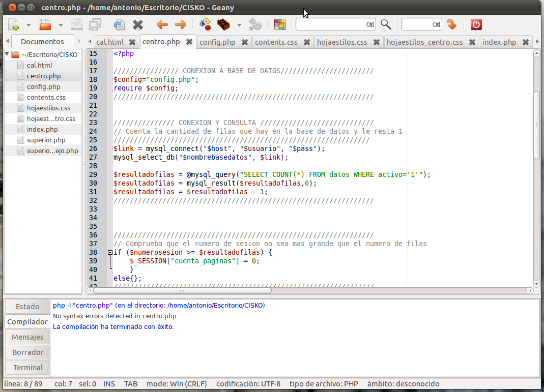Screen dimensions: 544x392
Task: Click the Reload file icon
Action: coord(119,24)
